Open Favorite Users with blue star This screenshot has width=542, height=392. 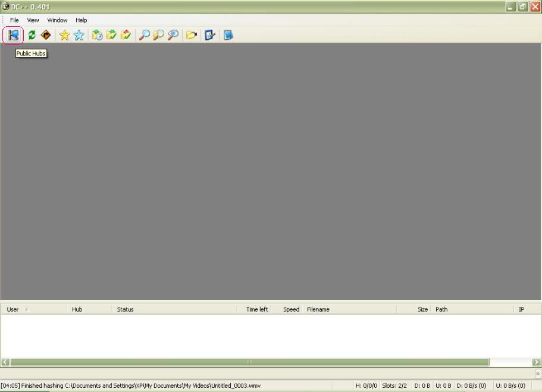pyautogui.click(x=79, y=35)
